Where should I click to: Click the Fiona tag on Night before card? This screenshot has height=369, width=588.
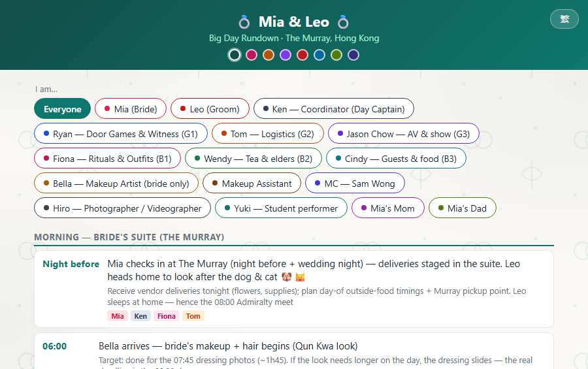tap(167, 315)
